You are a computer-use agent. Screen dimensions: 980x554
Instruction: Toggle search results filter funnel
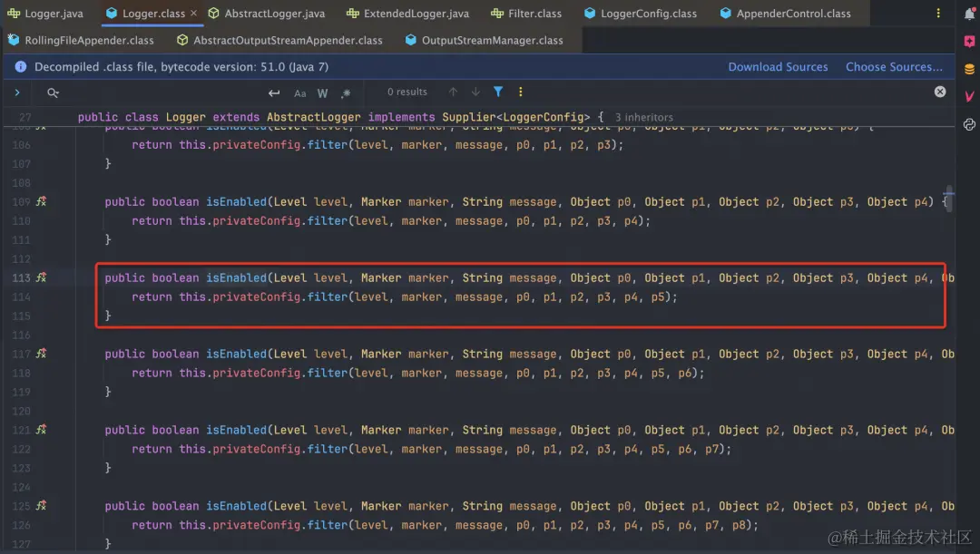498,92
